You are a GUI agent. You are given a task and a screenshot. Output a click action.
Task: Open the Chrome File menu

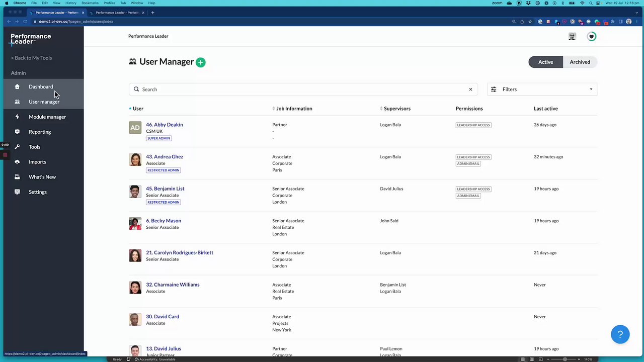tap(34, 3)
